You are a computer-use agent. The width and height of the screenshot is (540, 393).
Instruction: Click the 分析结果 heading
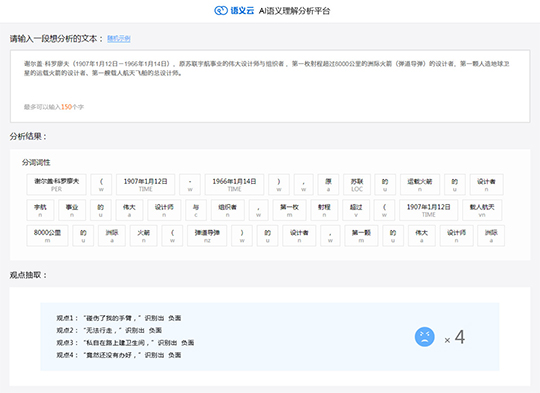(28, 136)
